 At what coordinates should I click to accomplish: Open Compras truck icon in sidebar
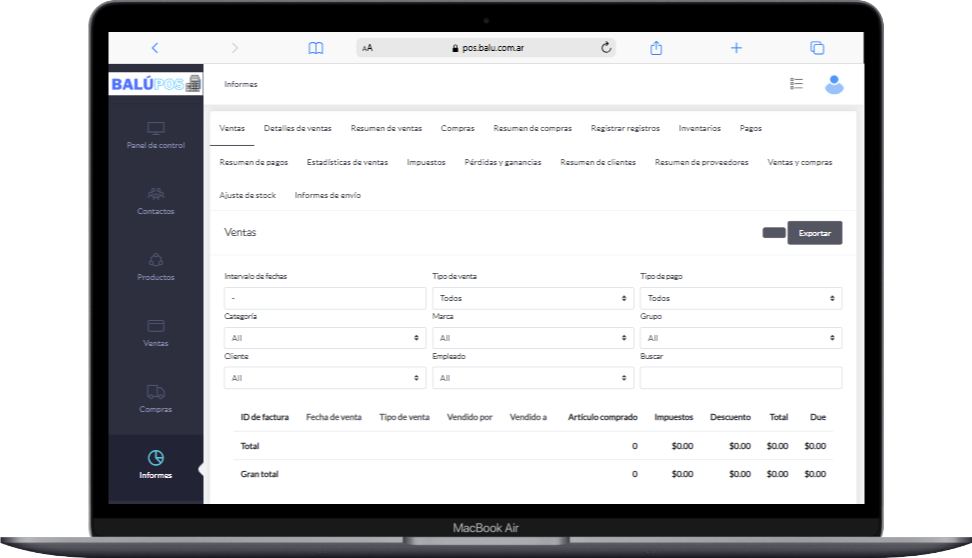click(155, 392)
